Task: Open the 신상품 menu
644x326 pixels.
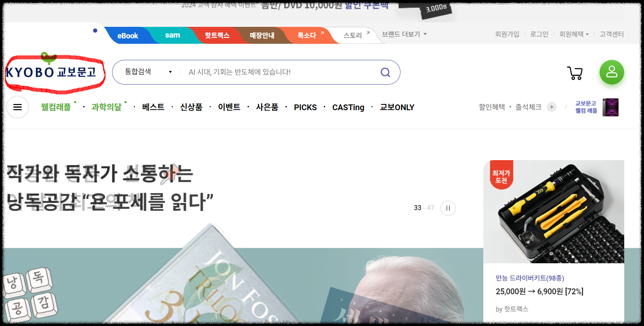Action: (191, 107)
